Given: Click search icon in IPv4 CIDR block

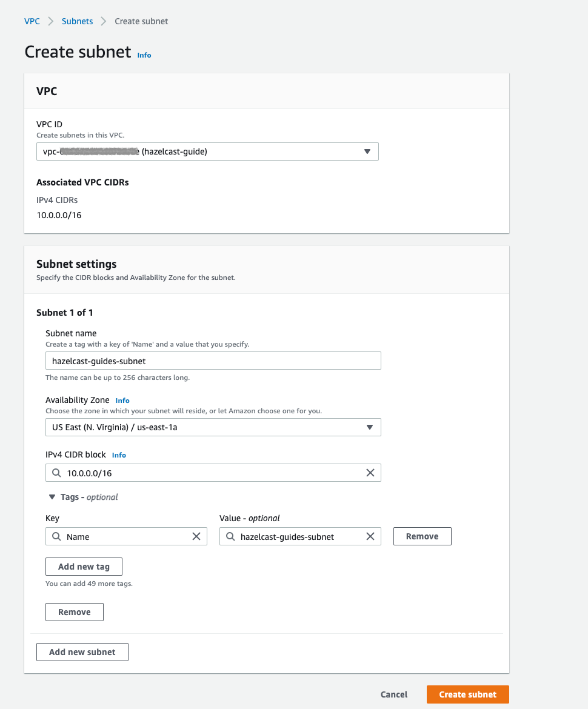Looking at the screenshot, I should [56, 473].
